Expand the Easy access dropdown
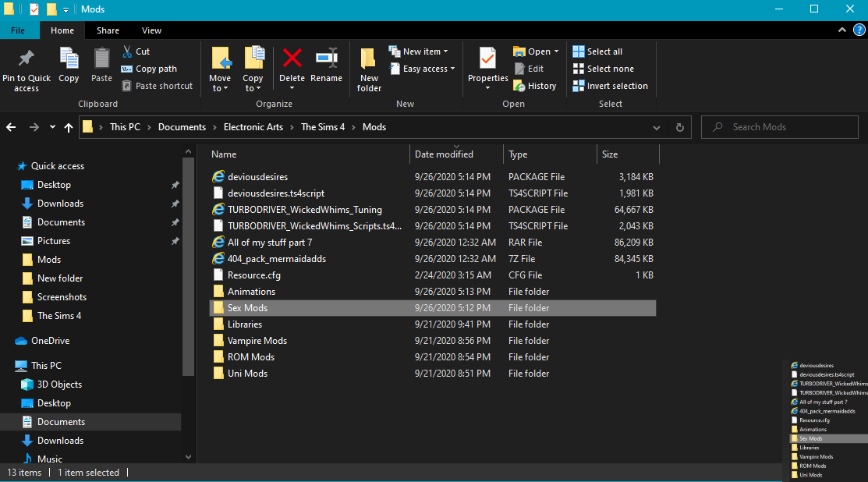 428,69
